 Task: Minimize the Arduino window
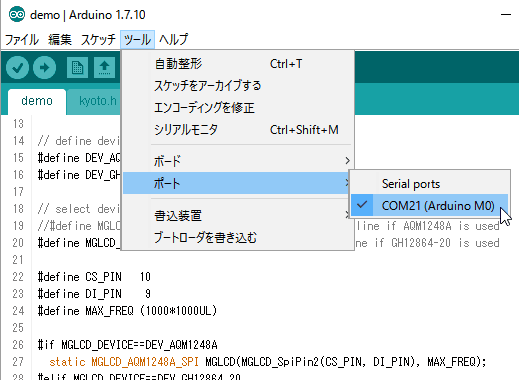(x=506, y=14)
